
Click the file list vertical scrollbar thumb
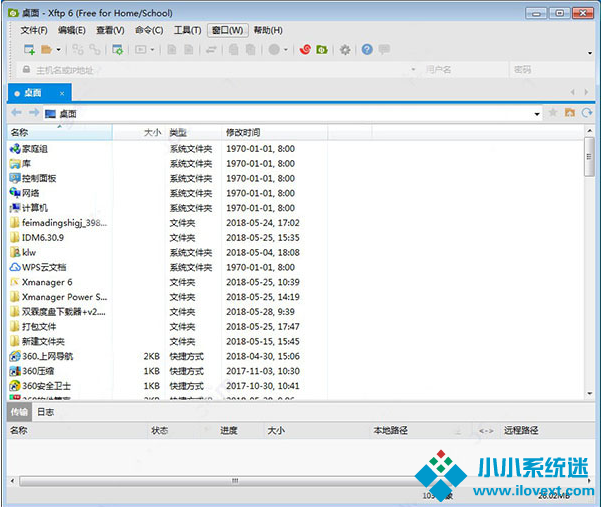point(589,157)
